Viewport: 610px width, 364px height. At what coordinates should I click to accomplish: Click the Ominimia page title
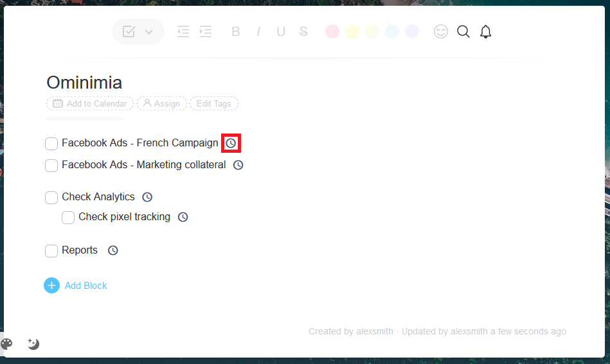[84, 82]
